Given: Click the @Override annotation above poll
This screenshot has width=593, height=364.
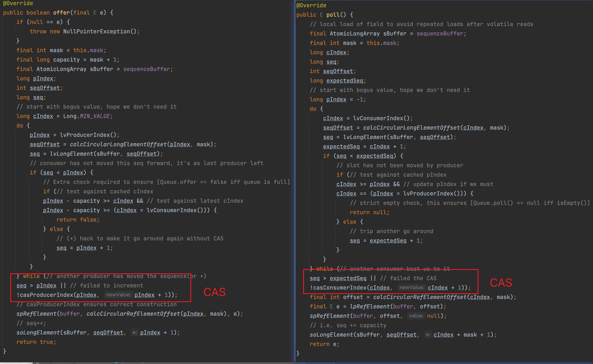Looking at the screenshot, I should coord(311,5).
